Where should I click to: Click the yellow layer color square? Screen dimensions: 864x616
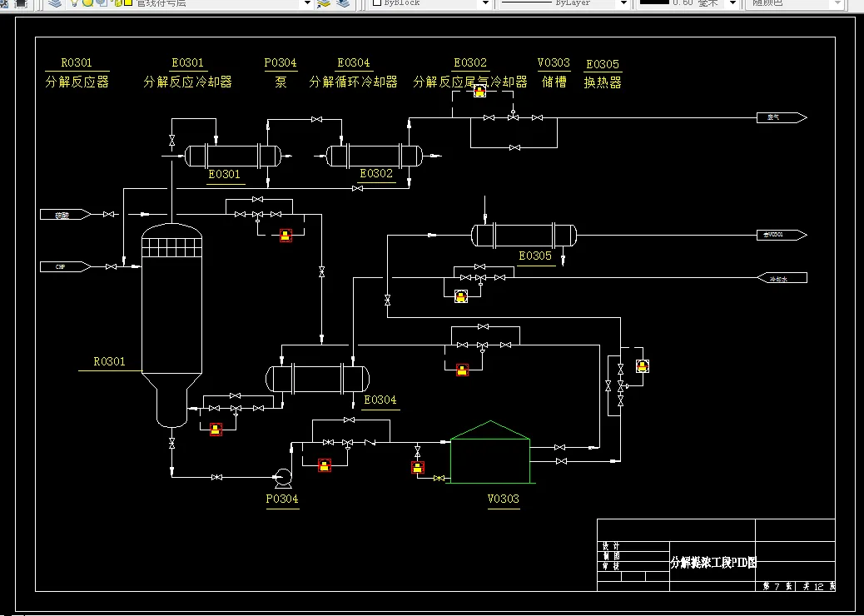coord(128,2)
